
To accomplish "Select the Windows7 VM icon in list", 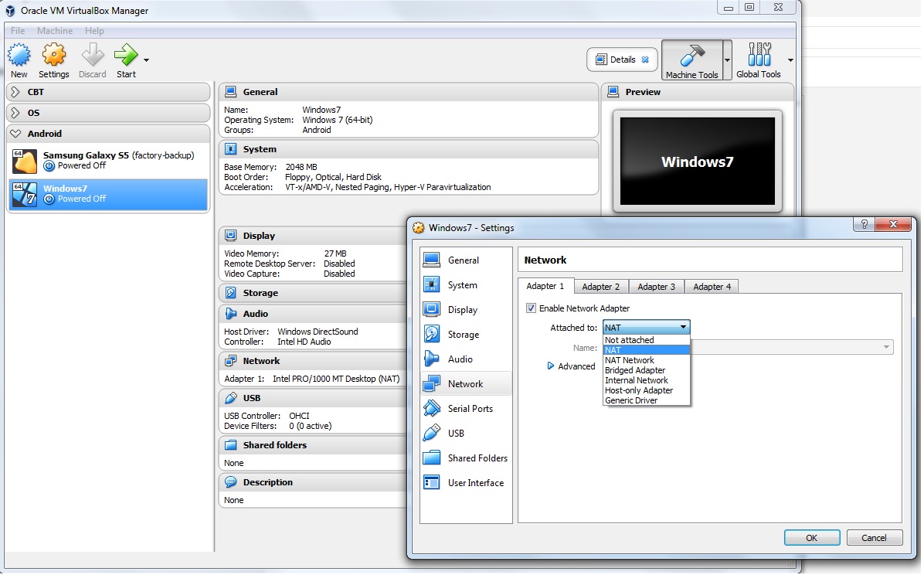I will [25, 195].
